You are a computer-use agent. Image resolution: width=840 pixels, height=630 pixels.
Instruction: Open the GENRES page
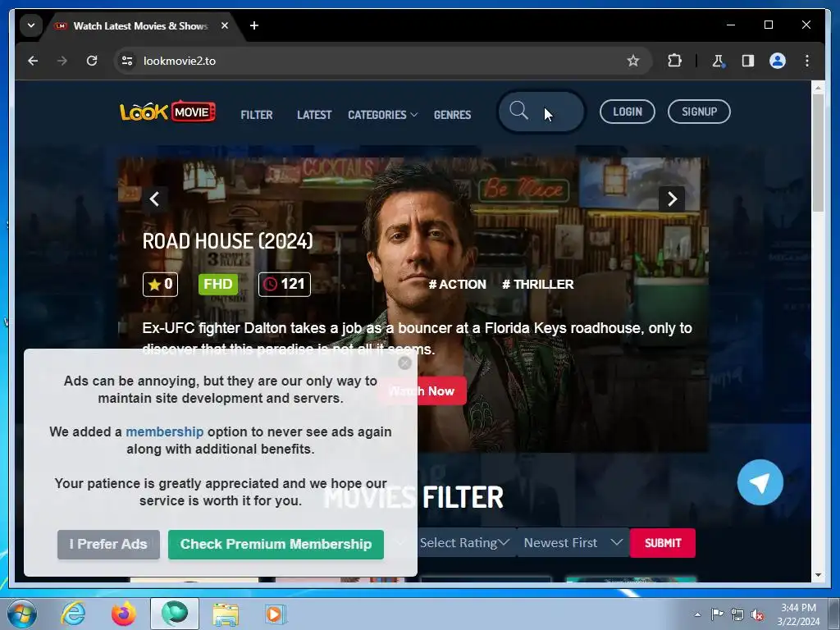(x=453, y=115)
